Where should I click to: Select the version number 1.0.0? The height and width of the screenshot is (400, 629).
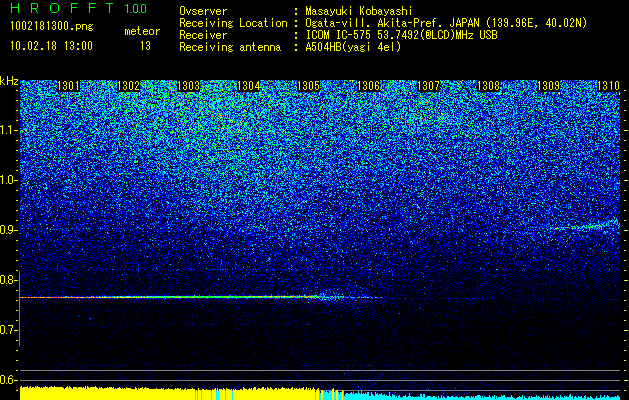pos(135,8)
